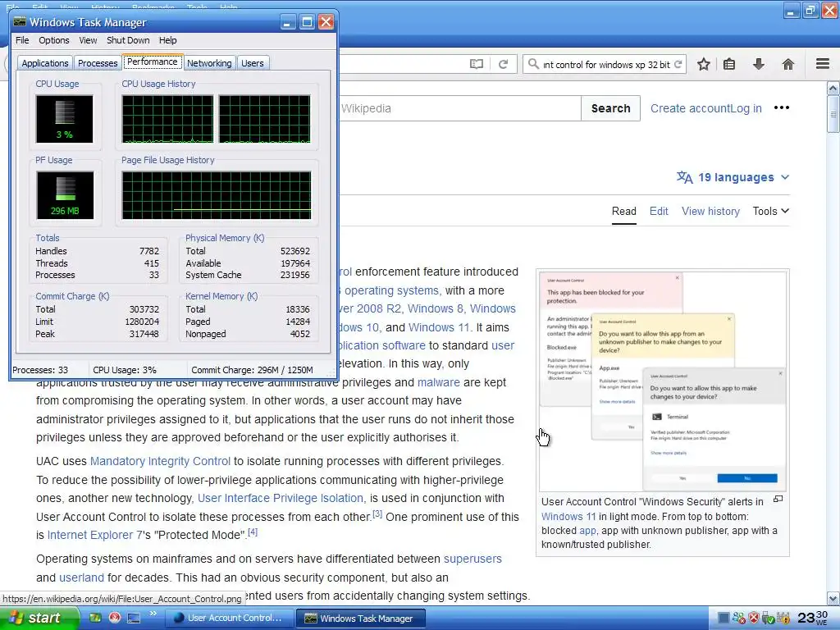Click the page scrollbar thumb
840x630 pixels.
833,113
